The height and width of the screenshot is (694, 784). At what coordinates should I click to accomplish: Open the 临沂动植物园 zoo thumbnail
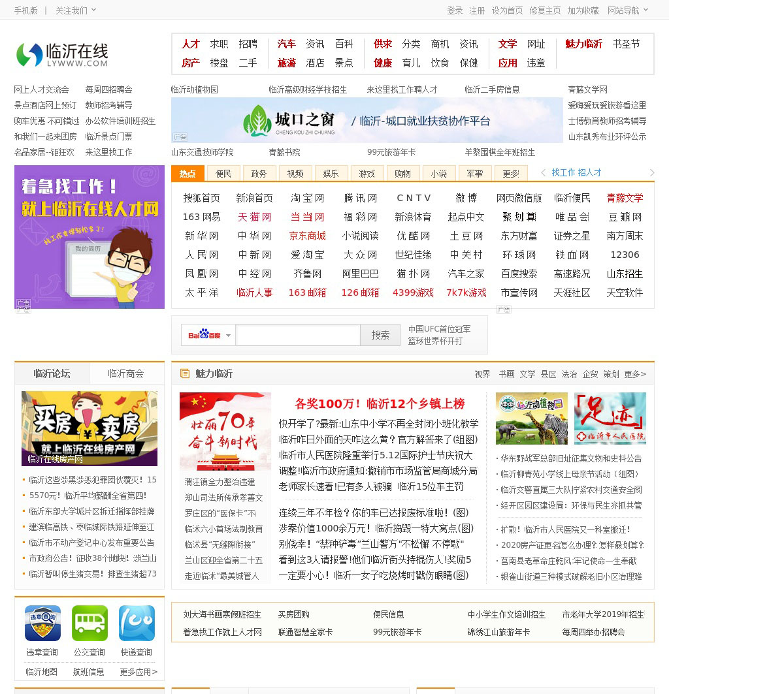click(x=532, y=418)
